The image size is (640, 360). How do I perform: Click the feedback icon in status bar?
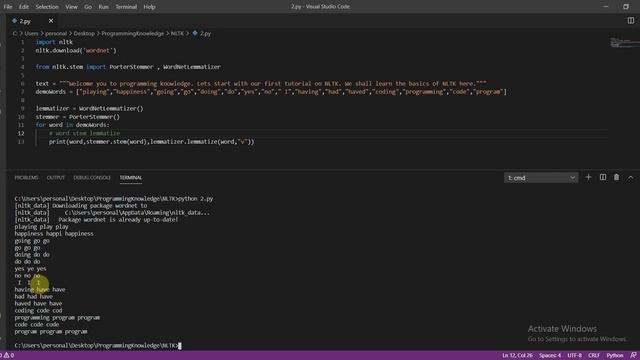point(633,356)
